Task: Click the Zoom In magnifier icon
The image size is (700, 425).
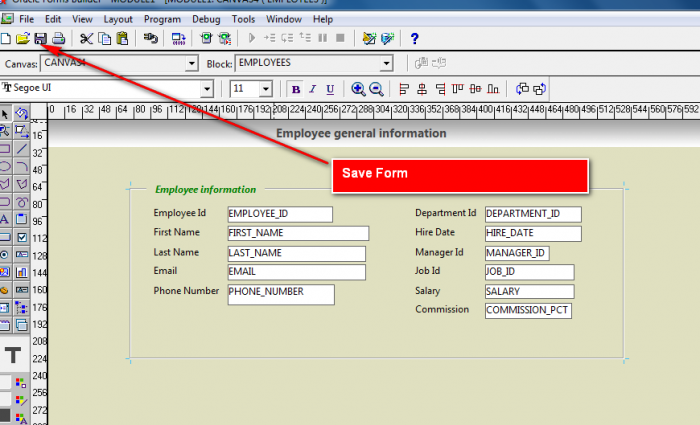Action: point(357,88)
